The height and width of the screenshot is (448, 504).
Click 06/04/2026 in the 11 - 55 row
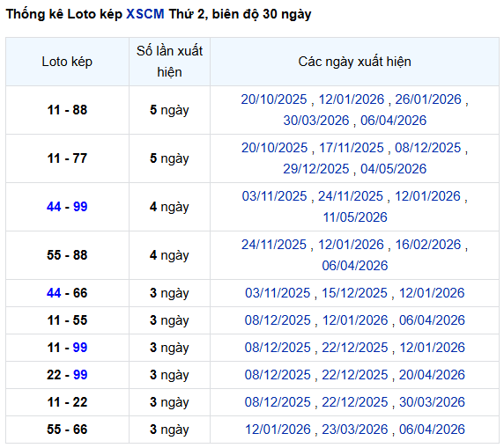tap(432, 320)
